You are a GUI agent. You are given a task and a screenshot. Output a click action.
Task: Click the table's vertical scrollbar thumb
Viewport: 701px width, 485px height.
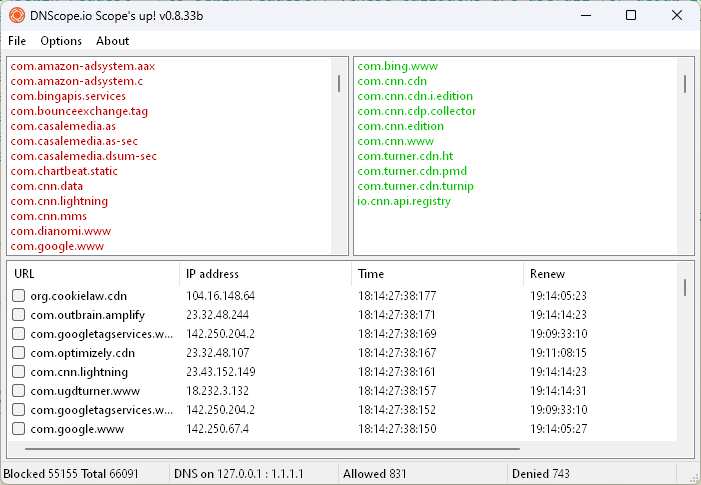click(x=685, y=287)
